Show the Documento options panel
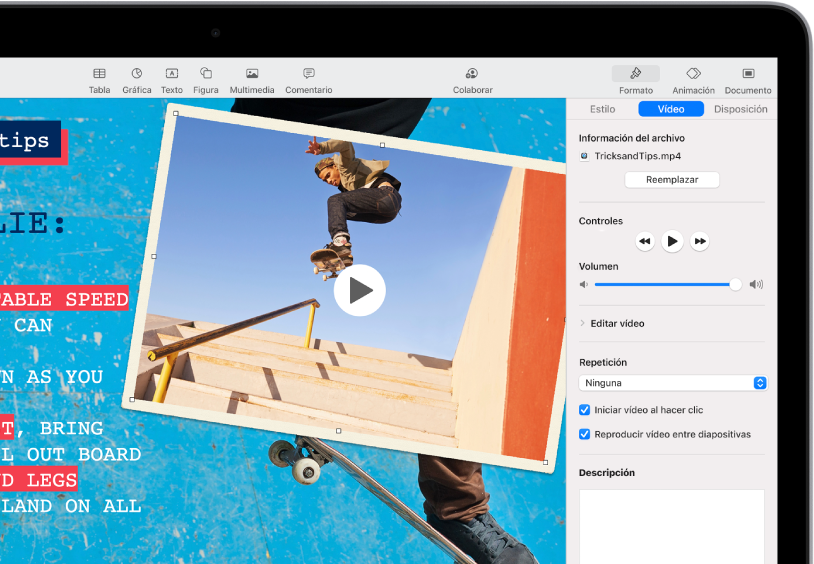814x564 pixels. pos(748,74)
